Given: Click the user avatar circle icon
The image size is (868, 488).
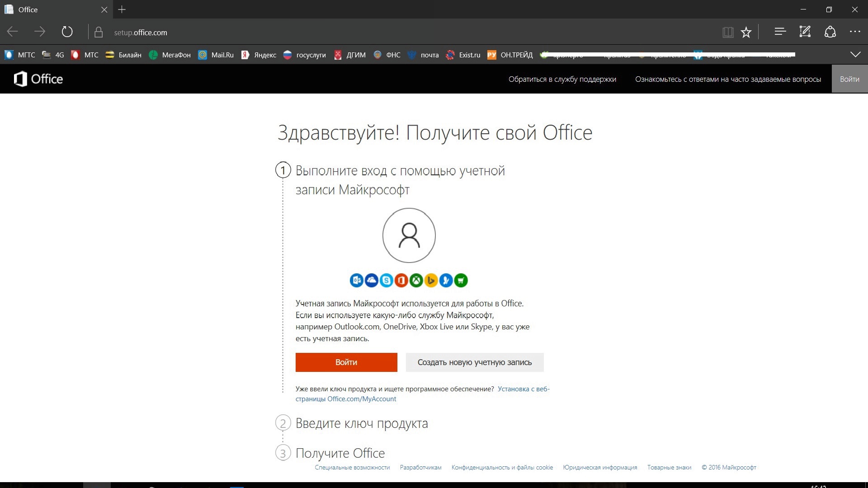Looking at the screenshot, I should coord(409,235).
